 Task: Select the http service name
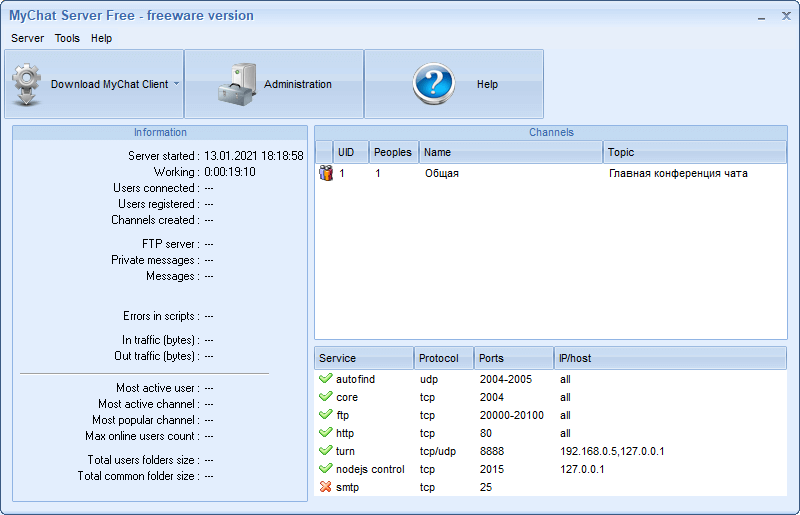coord(345,433)
